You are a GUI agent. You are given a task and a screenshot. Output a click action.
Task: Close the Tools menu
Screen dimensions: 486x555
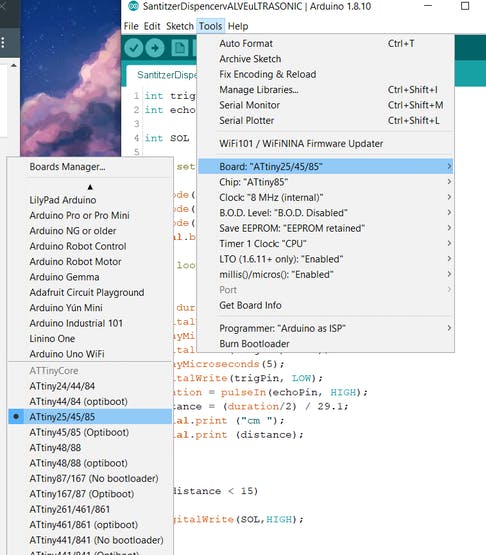pyautogui.click(x=210, y=26)
